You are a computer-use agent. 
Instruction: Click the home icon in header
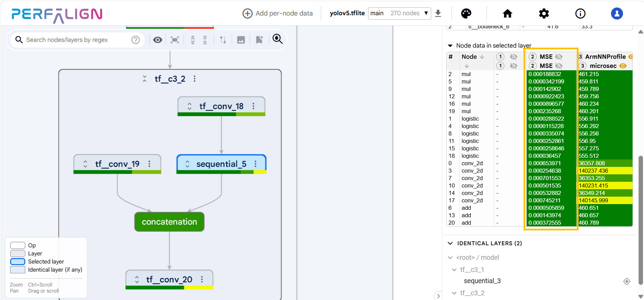coord(507,14)
